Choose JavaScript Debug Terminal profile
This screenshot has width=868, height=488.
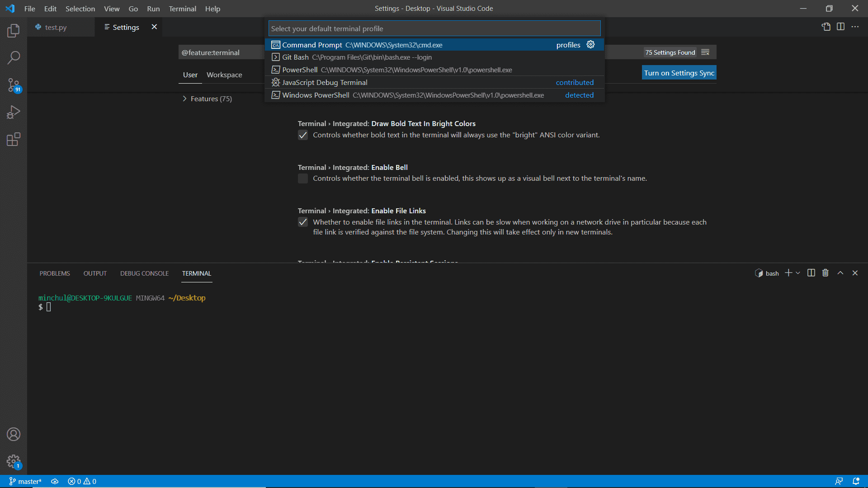tap(434, 83)
